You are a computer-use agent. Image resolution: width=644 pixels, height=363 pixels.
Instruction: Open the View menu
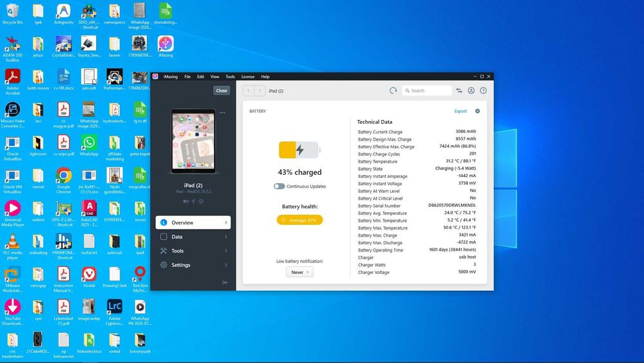point(215,77)
